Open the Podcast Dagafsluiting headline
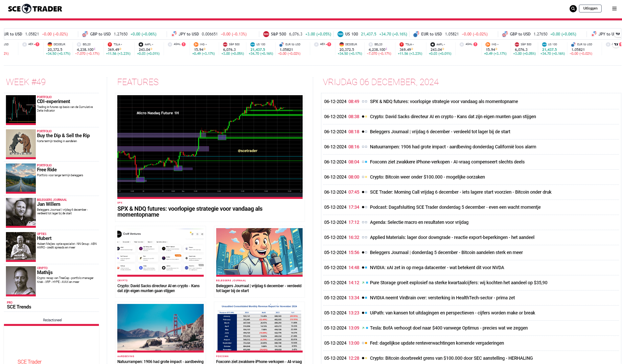622x364 pixels. (455, 207)
